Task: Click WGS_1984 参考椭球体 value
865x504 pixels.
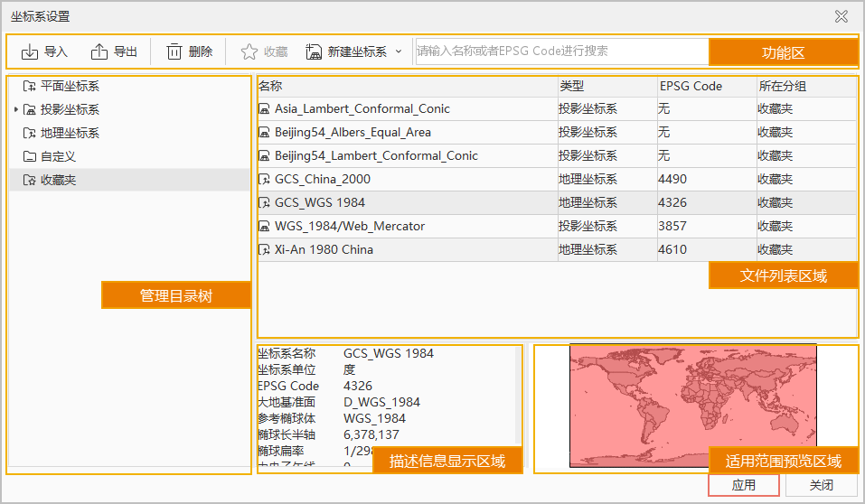Action: (x=374, y=419)
